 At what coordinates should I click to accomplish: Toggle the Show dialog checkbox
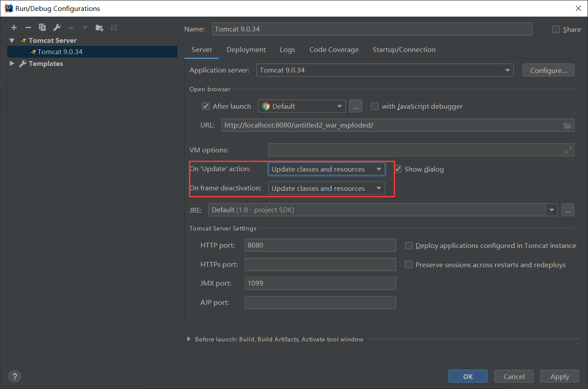[398, 169]
